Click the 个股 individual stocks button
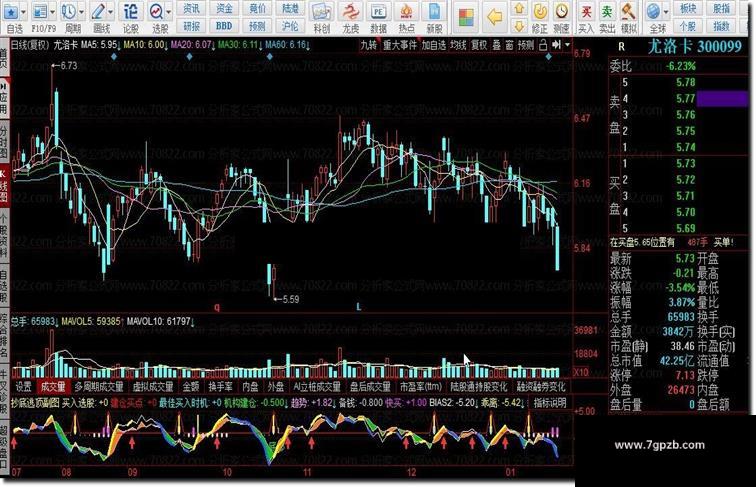This screenshot has height=487, width=756. click(688, 26)
